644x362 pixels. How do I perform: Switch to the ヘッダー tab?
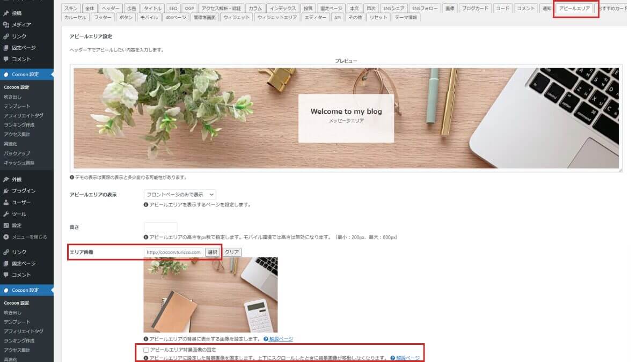click(111, 9)
